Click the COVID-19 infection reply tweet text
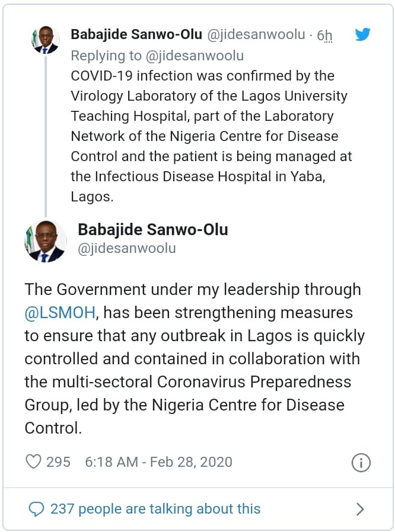Screen dimensions: 395x532 pyautogui.click(x=211, y=136)
